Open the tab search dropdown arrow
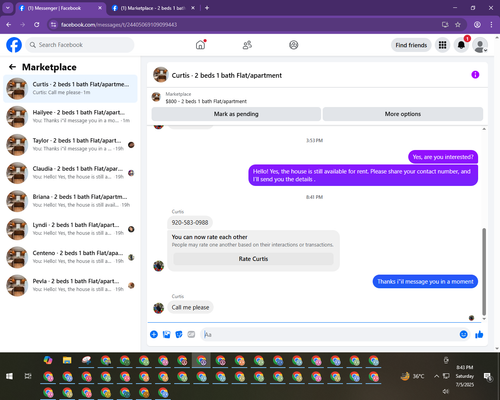Screen dimensions: 500x400 8,8
